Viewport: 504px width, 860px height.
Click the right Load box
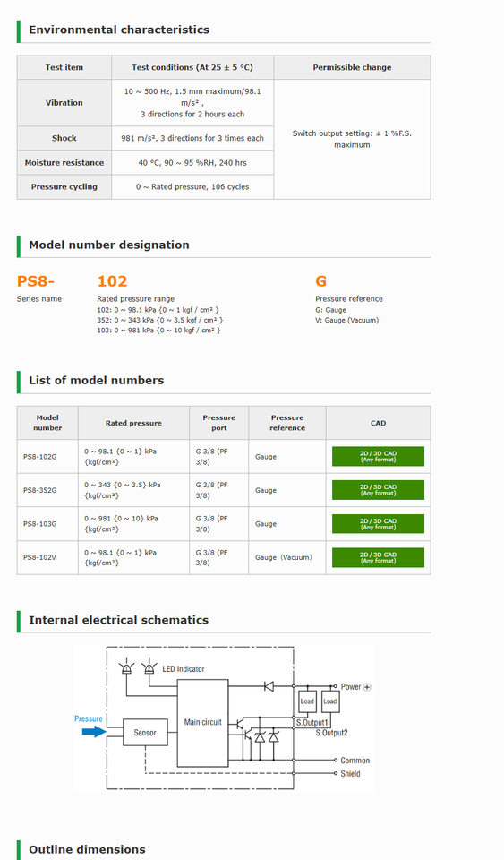(x=329, y=701)
